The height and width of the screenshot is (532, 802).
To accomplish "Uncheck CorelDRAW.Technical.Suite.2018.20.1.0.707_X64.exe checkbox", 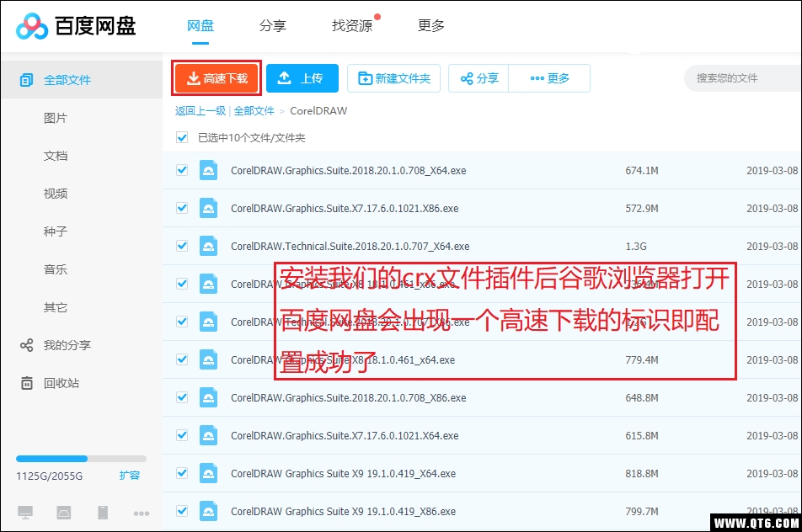I will pos(182,246).
